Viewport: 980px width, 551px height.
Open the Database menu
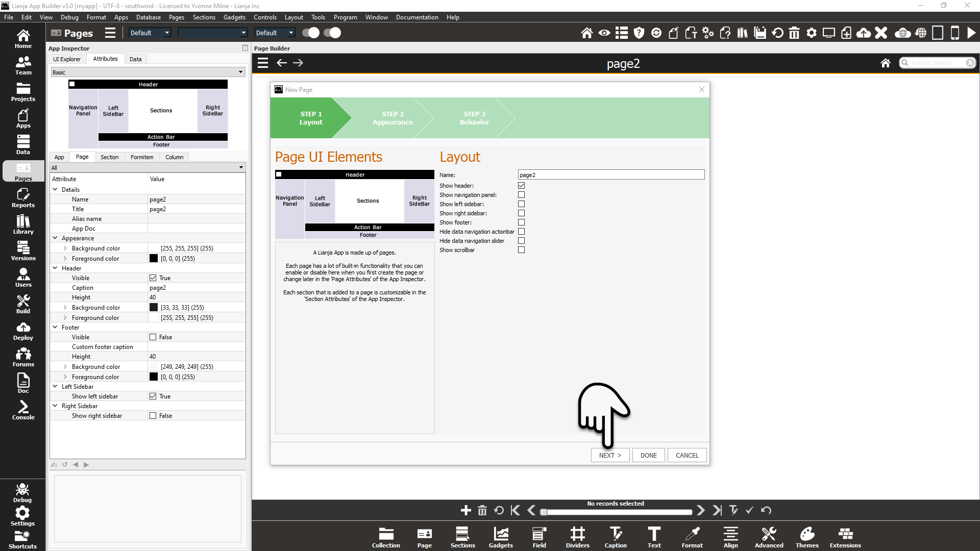(148, 17)
